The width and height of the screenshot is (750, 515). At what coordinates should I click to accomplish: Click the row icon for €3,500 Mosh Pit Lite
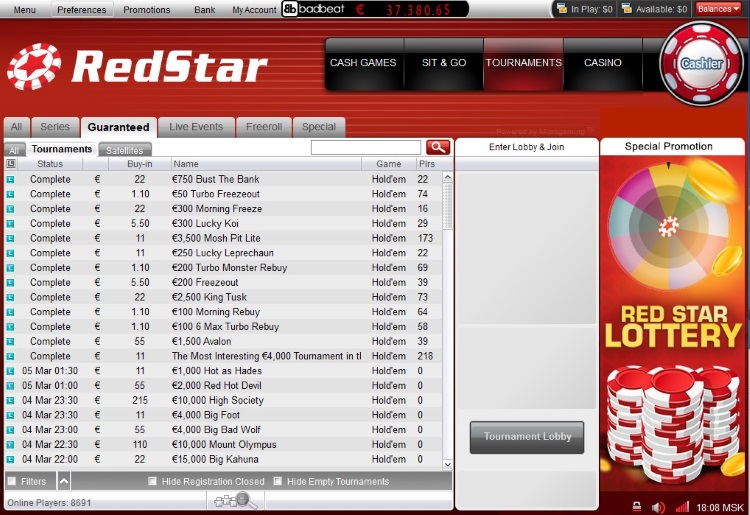(x=10, y=239)
